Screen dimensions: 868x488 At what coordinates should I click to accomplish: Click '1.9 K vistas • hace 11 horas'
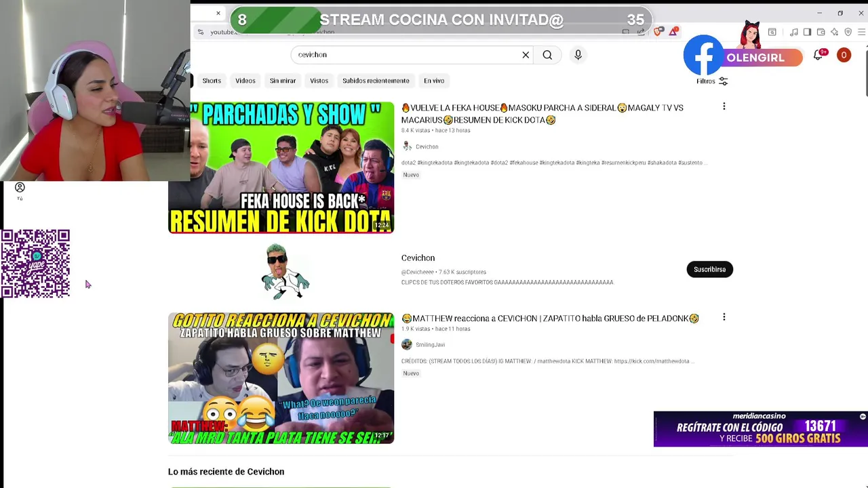click(x=435, y=329)
